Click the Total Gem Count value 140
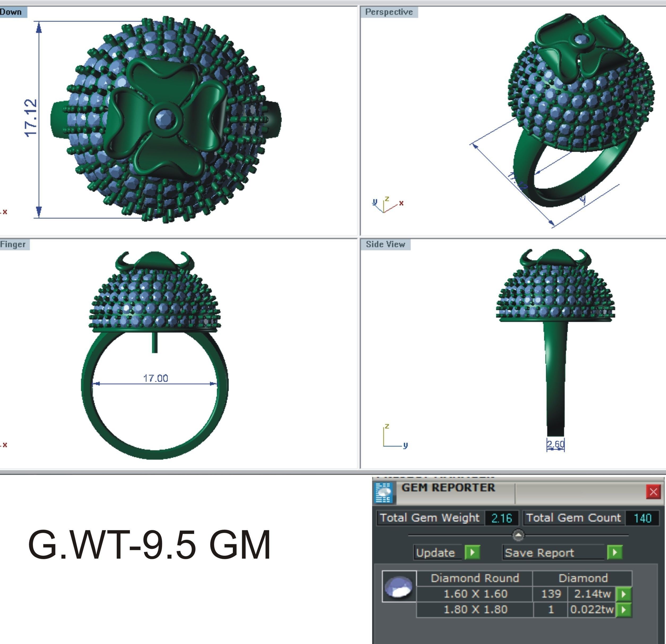This screenshot has height=644, width=666. [x=642, y=518]
